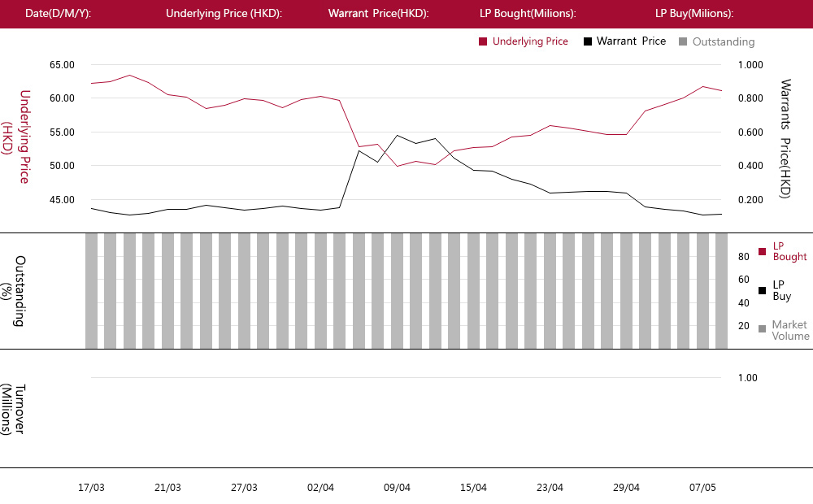Click the first gray outstanding bar at 17/03
The height and width of the screenshot is (504, 813).
click(x=91, y=291)
